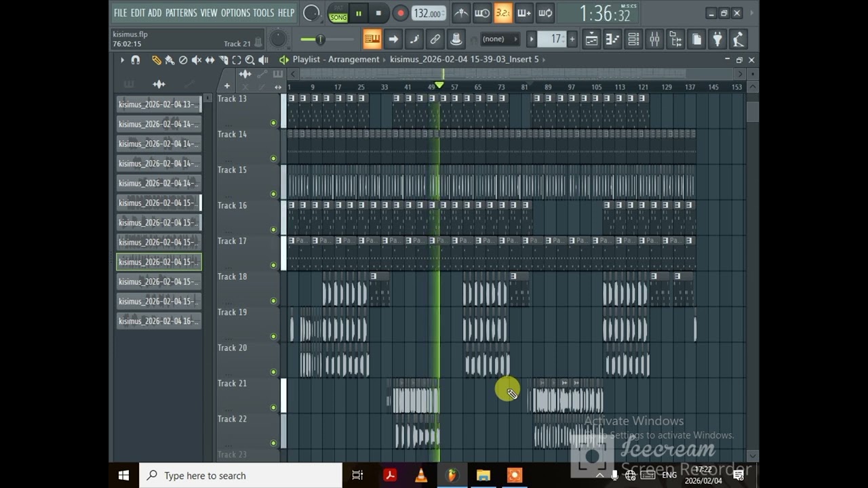Viewport: 868px width, 488px height.
Task: Open the Mixer from the toolbar
Action: tap(654, 39)
